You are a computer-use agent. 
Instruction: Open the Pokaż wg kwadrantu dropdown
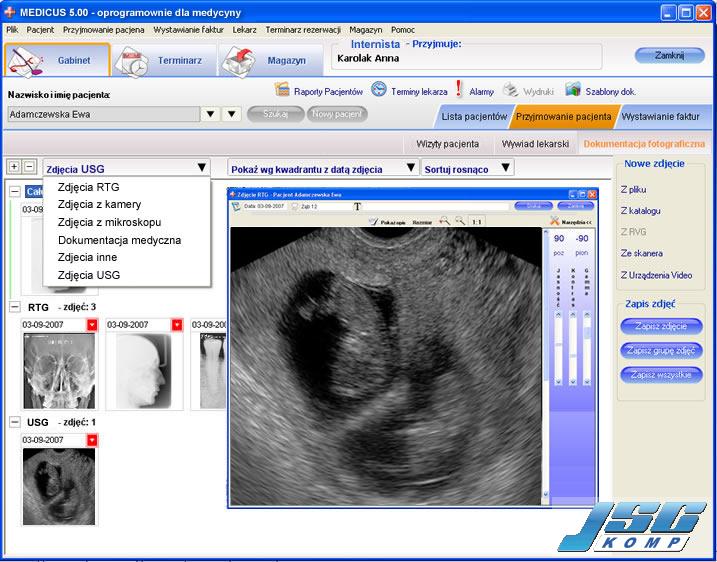point(323,168)
